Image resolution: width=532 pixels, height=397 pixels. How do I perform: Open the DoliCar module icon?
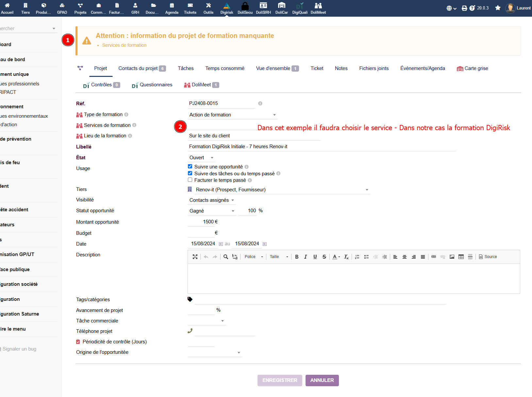click(x=282, y=5)
